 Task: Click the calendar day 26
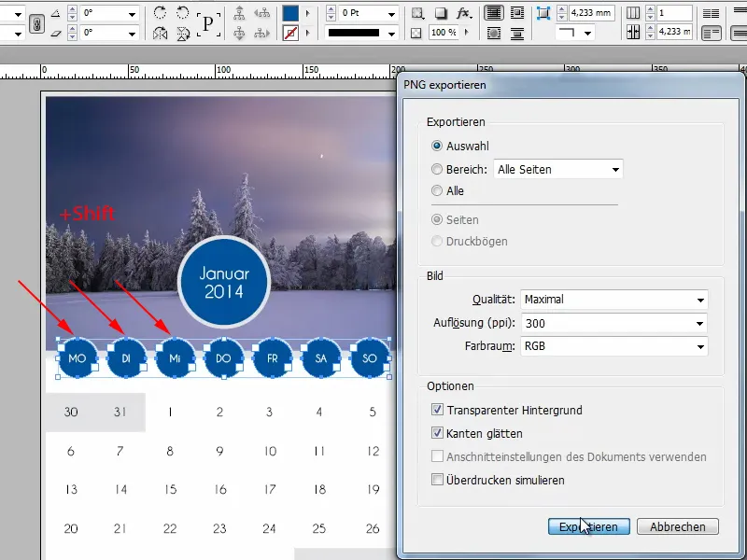[373, 528]
